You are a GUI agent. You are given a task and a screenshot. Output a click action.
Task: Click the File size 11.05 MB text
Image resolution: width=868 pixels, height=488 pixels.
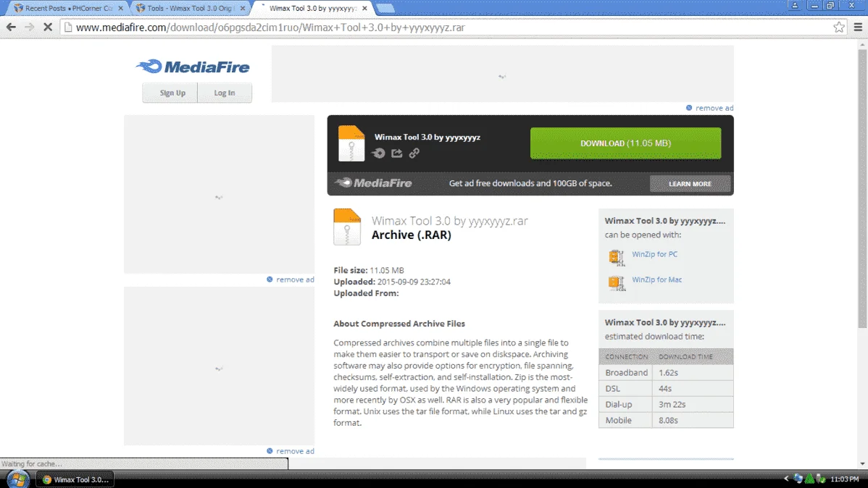pos(369,271)
